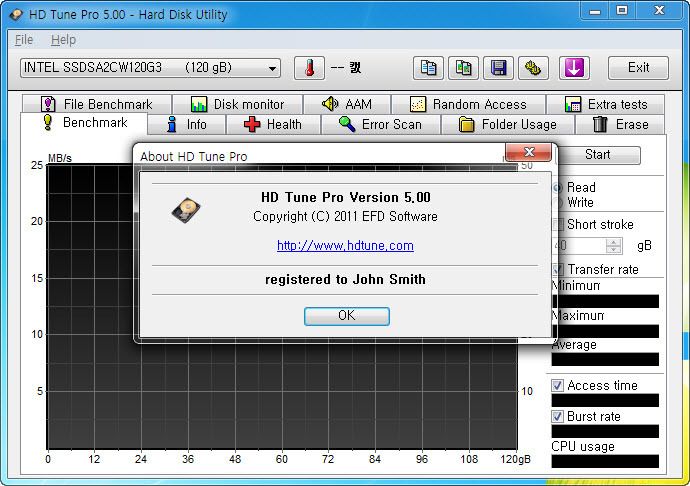Toggle the Access time checkbox
The height and width of the screenshot is (486, 690).
[x=557, y=386]
